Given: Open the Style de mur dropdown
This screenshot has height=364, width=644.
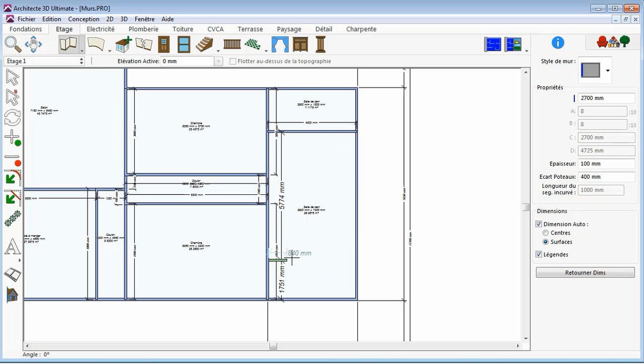Looking at the screenshot, I should (608, 70).
